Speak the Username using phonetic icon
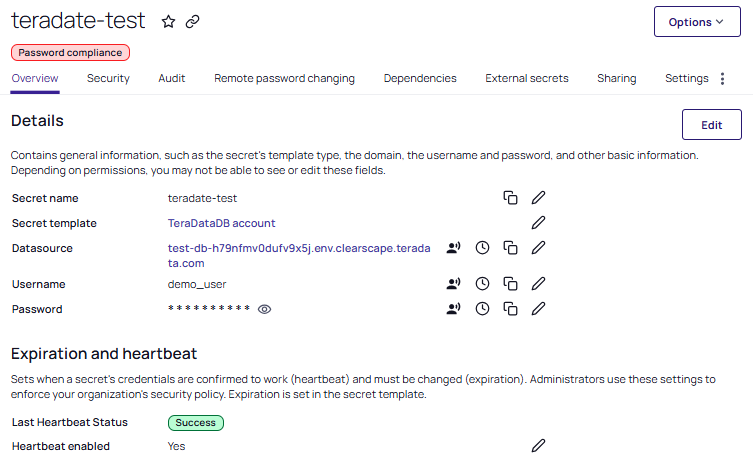This screenshot has height=467, width=753. (453, 284)
